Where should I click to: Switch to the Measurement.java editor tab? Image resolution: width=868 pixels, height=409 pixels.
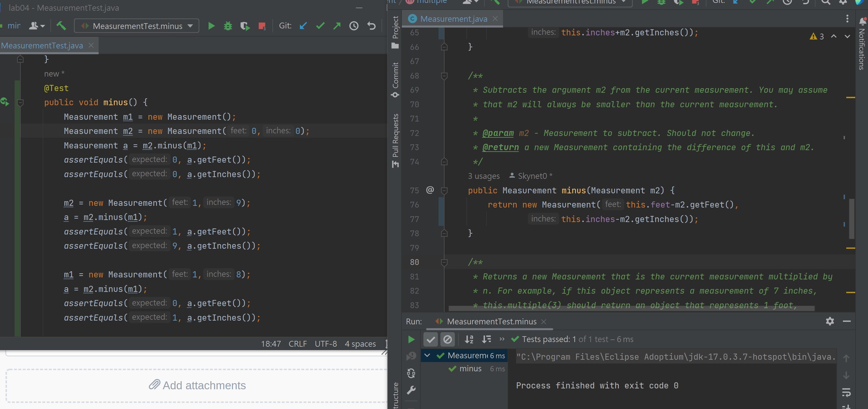point(453,19)
